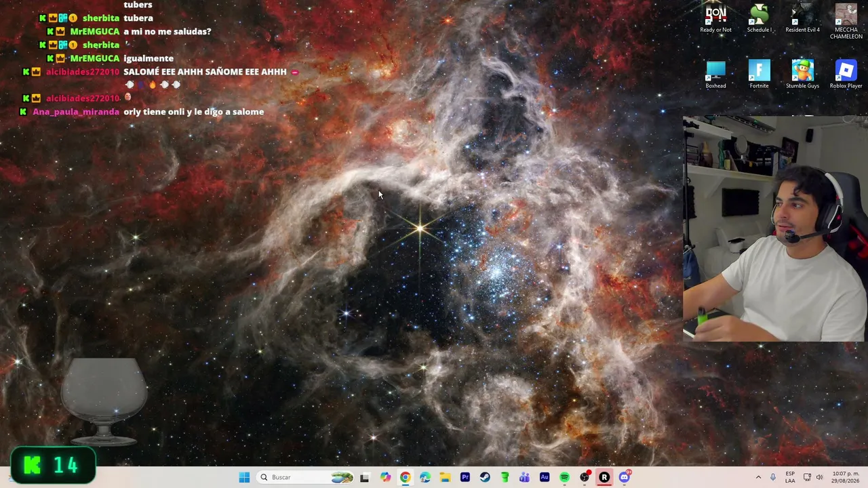Click the username Ana_paula_miranda in chat
Screen dimensions: 868x488
pos(76,112)
